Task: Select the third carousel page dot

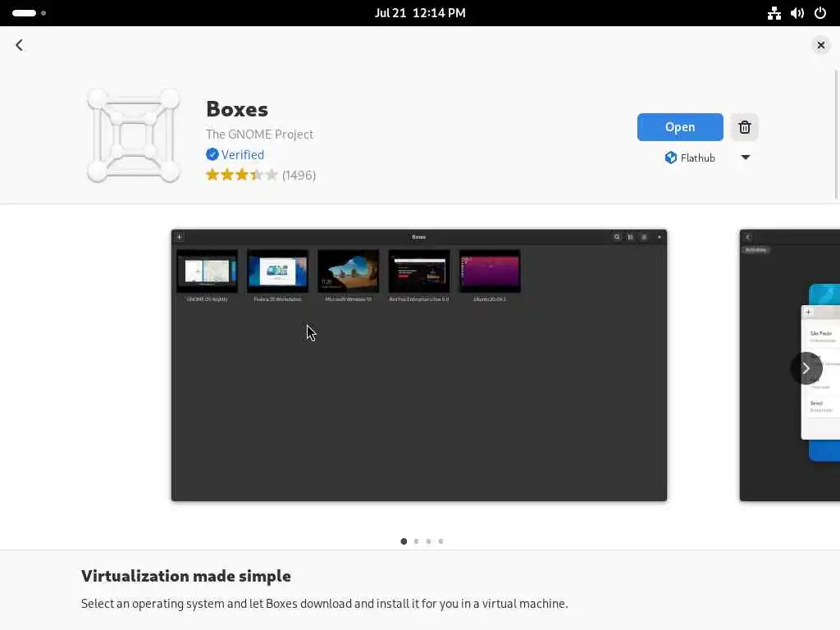Action: (428, 541)
